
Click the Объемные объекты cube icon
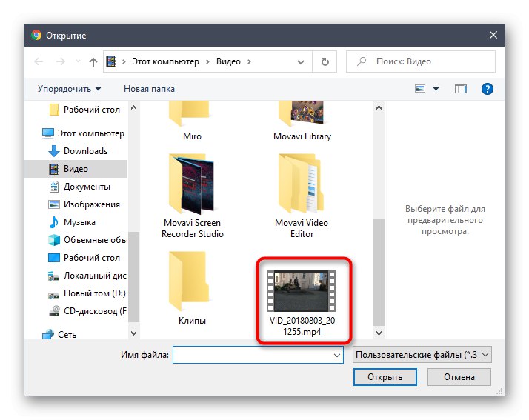pyautogui.click(x=54, y=240)
